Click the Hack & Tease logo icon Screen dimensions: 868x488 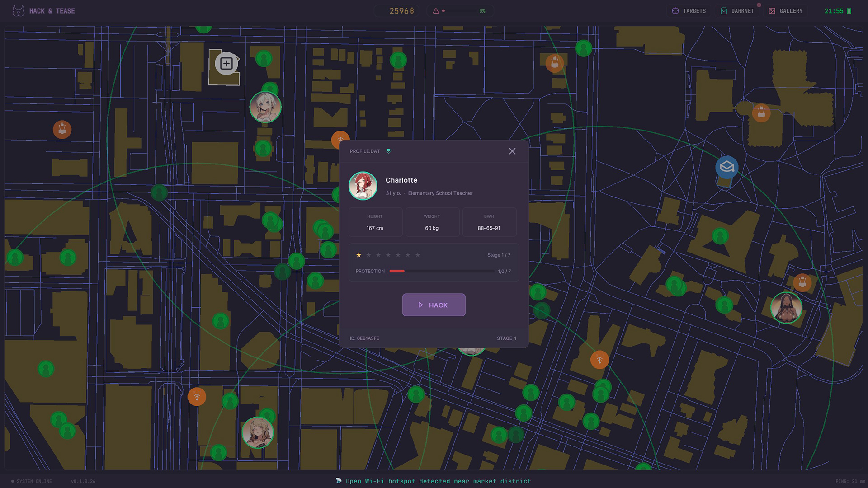tap(19, 11)
